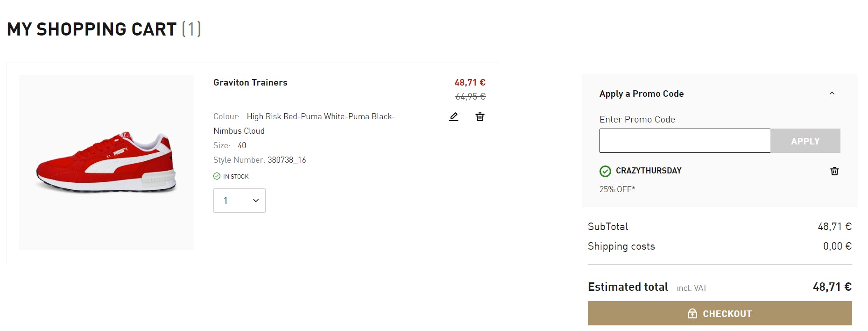Click the 25% OFF* promo description
The height and width of the screenshot is (331, 868).
[x=617, y=189]
